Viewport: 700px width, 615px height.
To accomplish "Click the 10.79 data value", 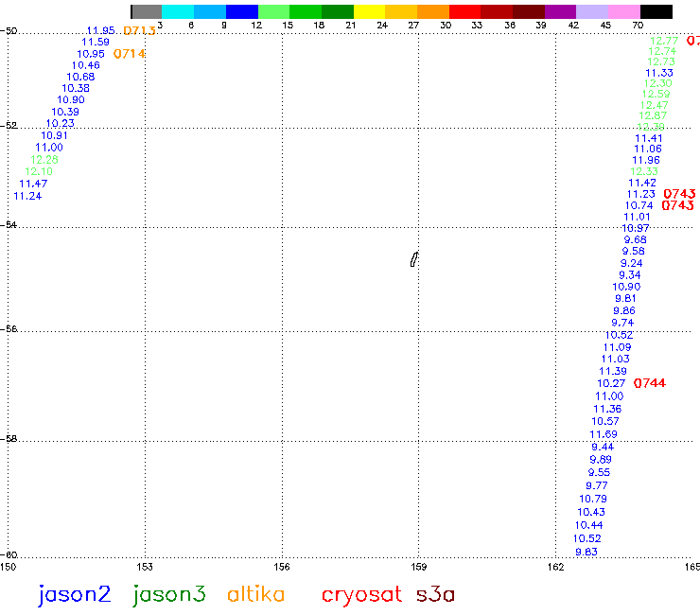I will [593, 499].
